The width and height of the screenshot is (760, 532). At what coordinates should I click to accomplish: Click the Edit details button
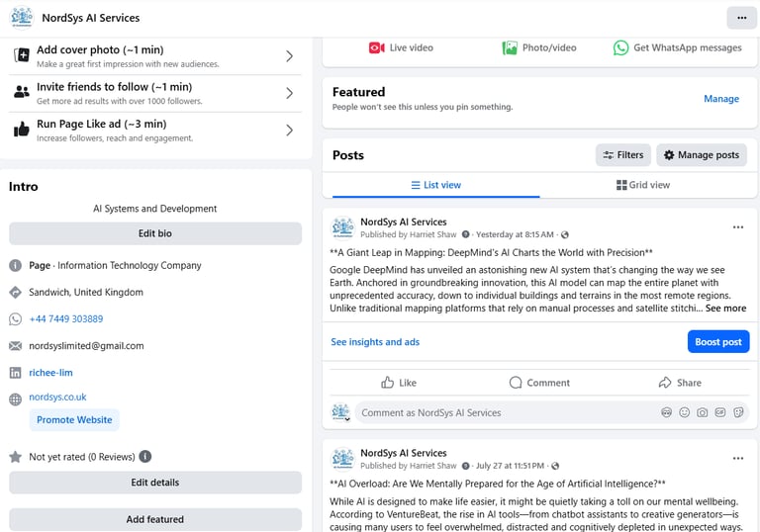(155, 483)
